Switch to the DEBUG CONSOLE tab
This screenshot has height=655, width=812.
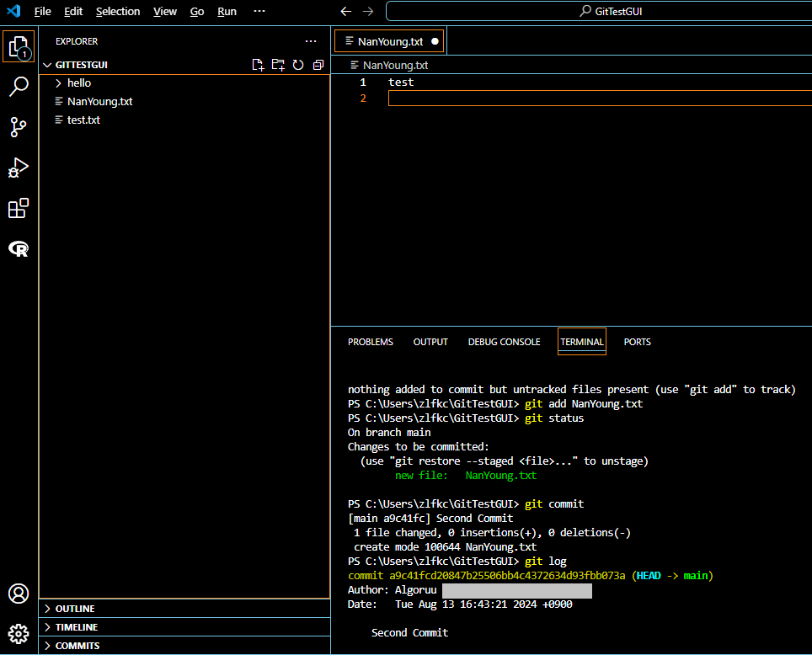(504, 342)
